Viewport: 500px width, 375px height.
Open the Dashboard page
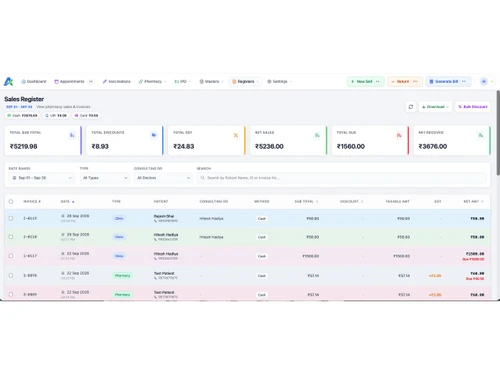pos(34,81)
